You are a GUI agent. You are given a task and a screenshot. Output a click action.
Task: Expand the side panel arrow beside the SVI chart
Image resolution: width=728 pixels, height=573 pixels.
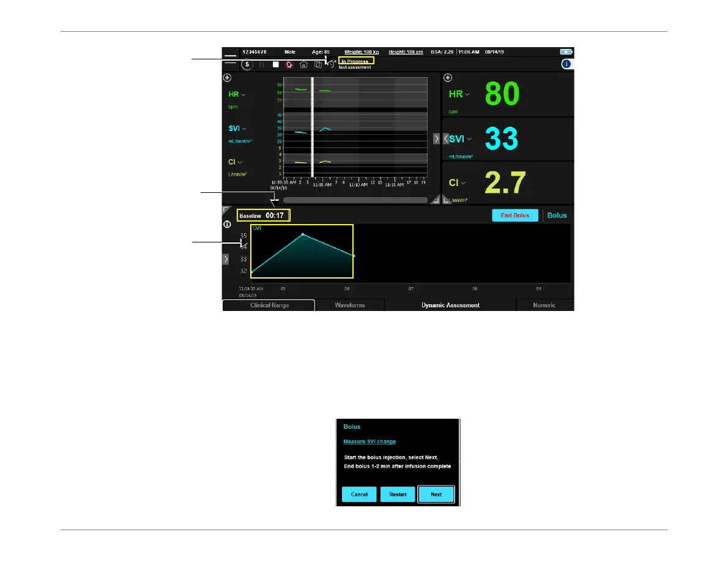pyautogui.click(x=226, y=260)
